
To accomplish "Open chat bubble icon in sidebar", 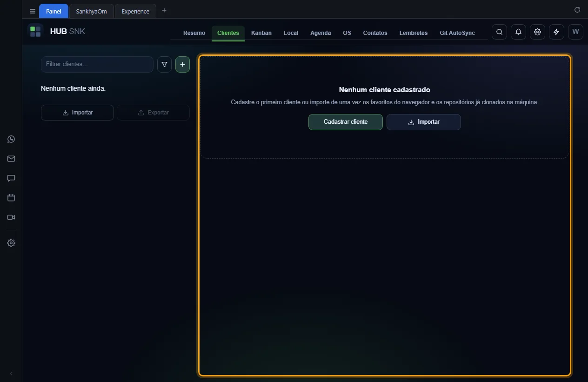I will point(11,178).
